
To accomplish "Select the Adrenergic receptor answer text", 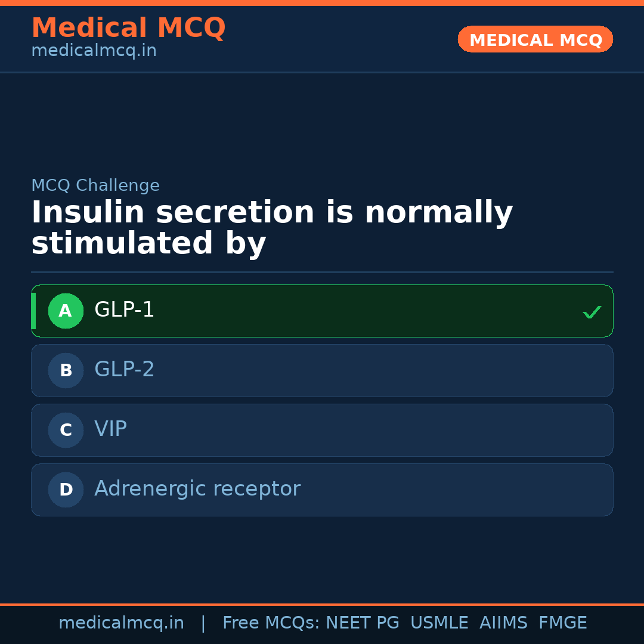I will click(x=197, y=489).
